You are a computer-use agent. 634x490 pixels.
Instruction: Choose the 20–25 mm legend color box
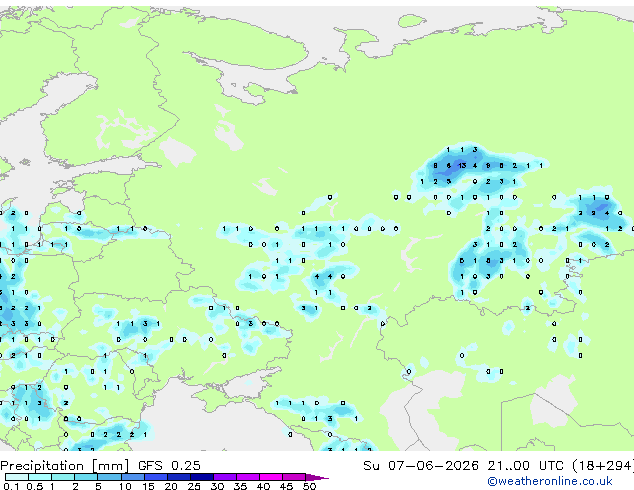(178, 477)
